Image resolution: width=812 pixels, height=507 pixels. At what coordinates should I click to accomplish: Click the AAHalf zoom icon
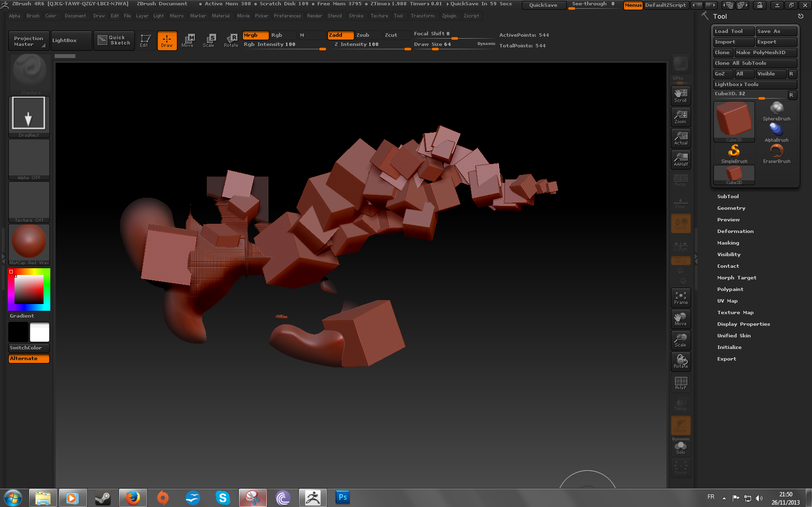[x=680, y=159]
